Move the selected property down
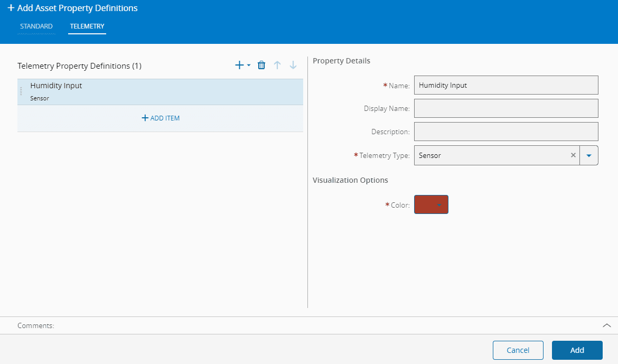The height and width of the screenshot is (364, 618). tap(293, 66)
